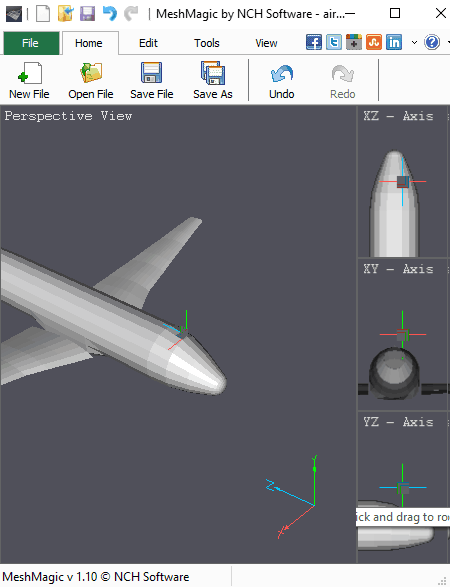Click the StumbleUpon share icon

pos(374,42)
